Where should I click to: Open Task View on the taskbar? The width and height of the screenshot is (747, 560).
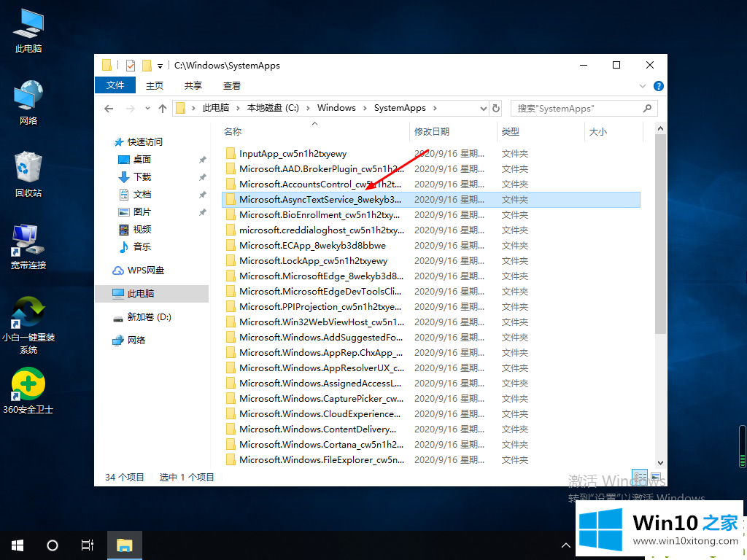pos(88,545)
